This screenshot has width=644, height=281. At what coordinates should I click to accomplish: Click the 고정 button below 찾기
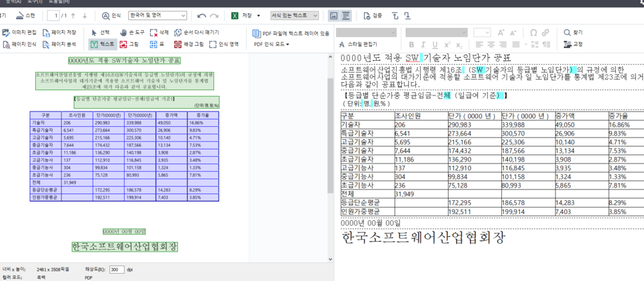573,44
